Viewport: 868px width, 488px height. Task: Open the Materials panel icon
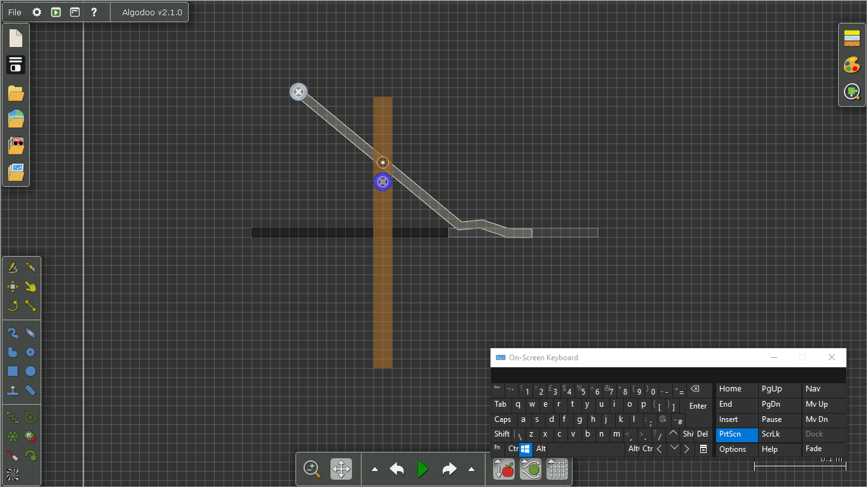[x=852, y=39]
